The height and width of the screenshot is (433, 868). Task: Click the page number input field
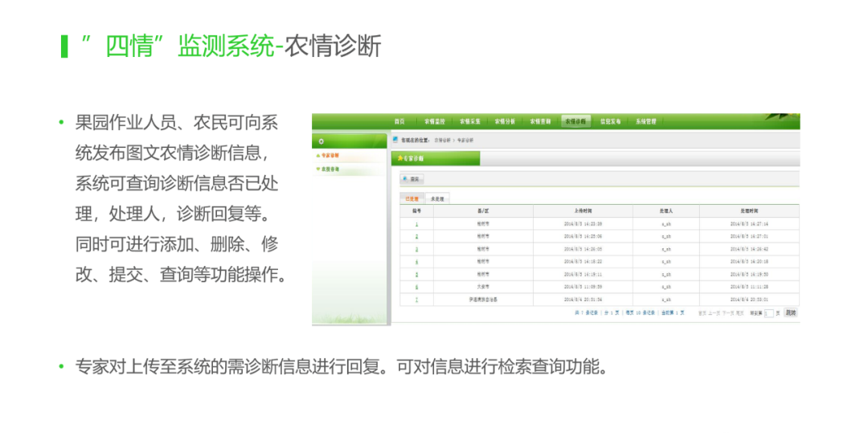pos(768,312)
